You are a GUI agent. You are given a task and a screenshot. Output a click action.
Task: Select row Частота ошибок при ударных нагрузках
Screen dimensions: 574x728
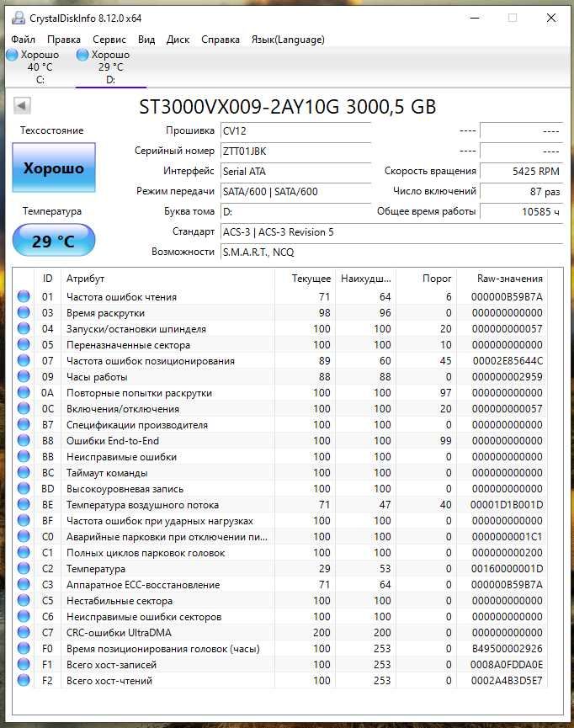point(280,520)
